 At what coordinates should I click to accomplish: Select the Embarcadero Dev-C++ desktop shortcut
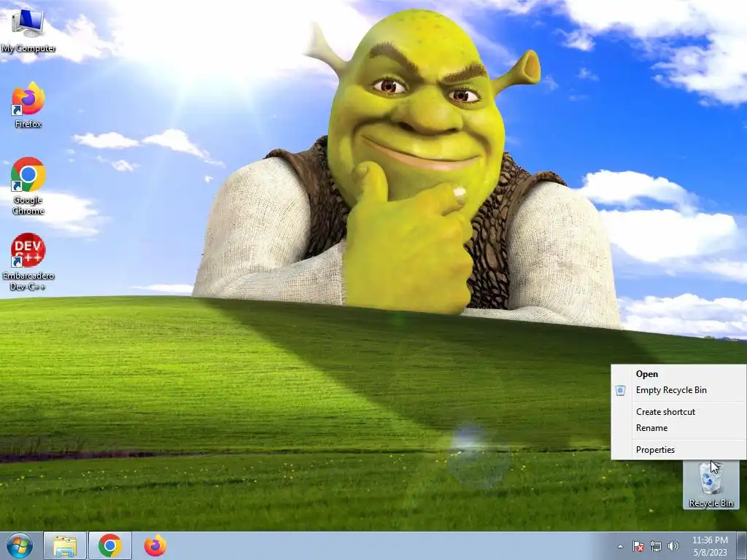click(x=28, y=262)
